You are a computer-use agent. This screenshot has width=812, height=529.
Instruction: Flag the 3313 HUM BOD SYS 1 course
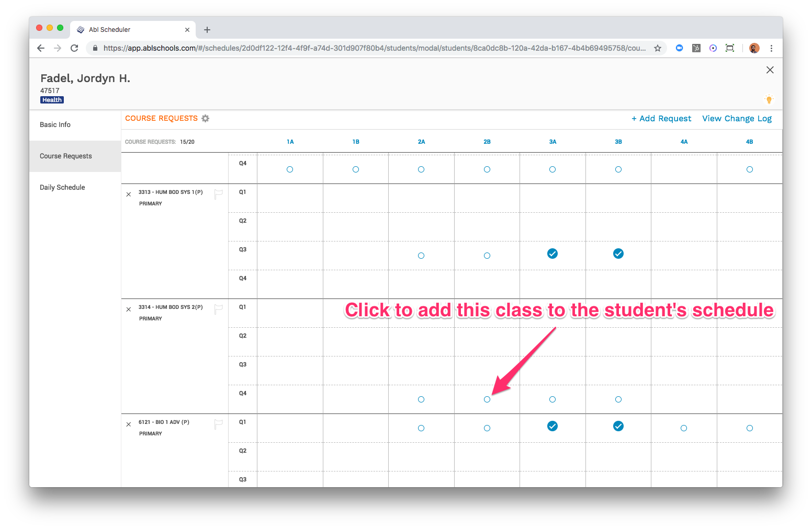pyautogui.click(x=219, y=194)
